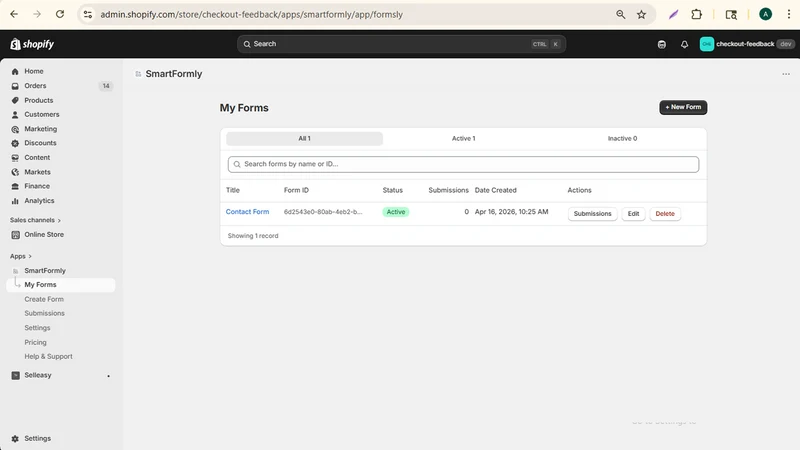Click the Form ID column header

296,190
